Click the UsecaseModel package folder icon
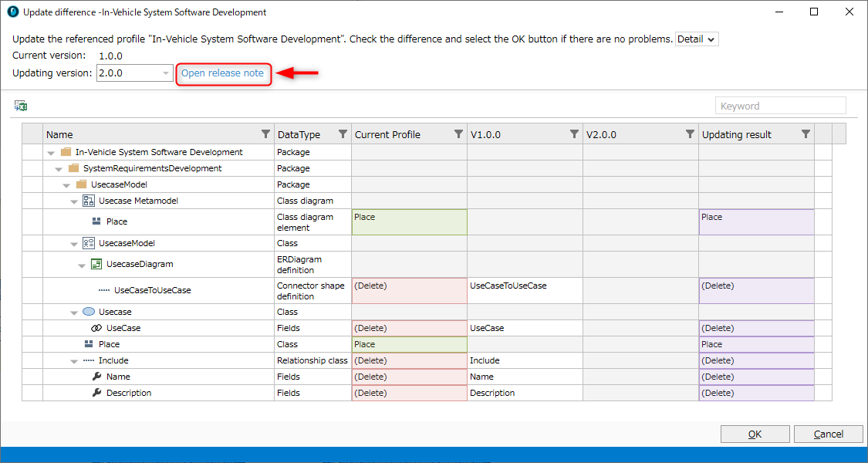This screenshot has height=463, width=868. pos(81,184)
